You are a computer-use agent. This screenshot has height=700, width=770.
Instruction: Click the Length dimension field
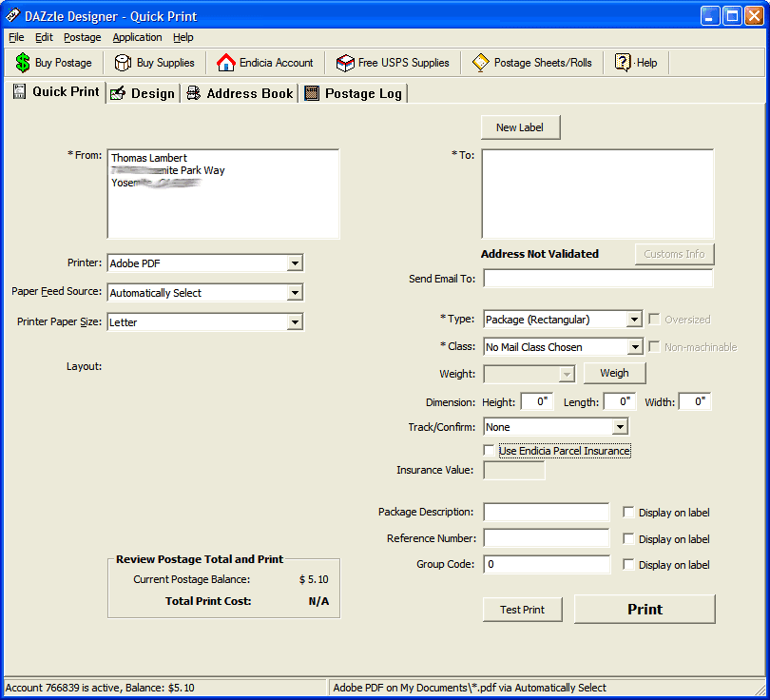pyautogui.click(x=620, y=401)
